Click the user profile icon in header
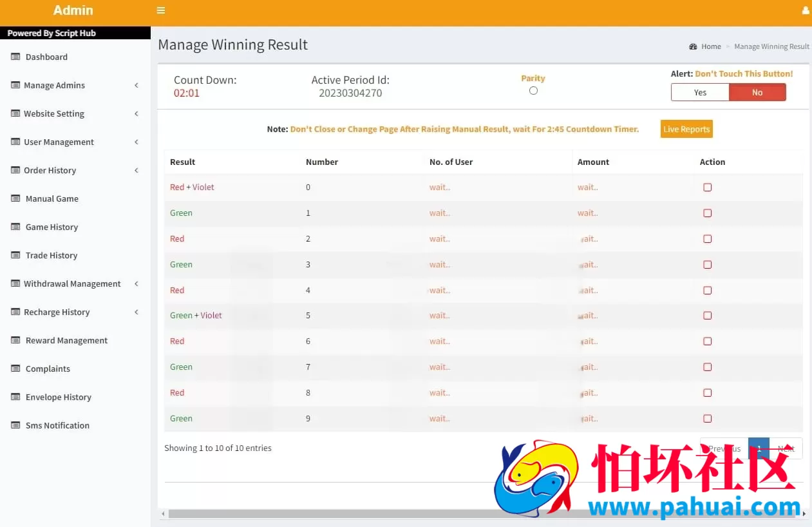 tap(805, 10)
